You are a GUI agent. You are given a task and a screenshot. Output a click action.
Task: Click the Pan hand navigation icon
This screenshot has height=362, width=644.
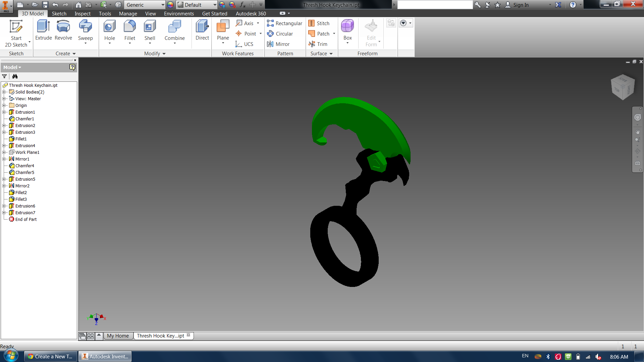pyautogui.click(x=638, y=132)
